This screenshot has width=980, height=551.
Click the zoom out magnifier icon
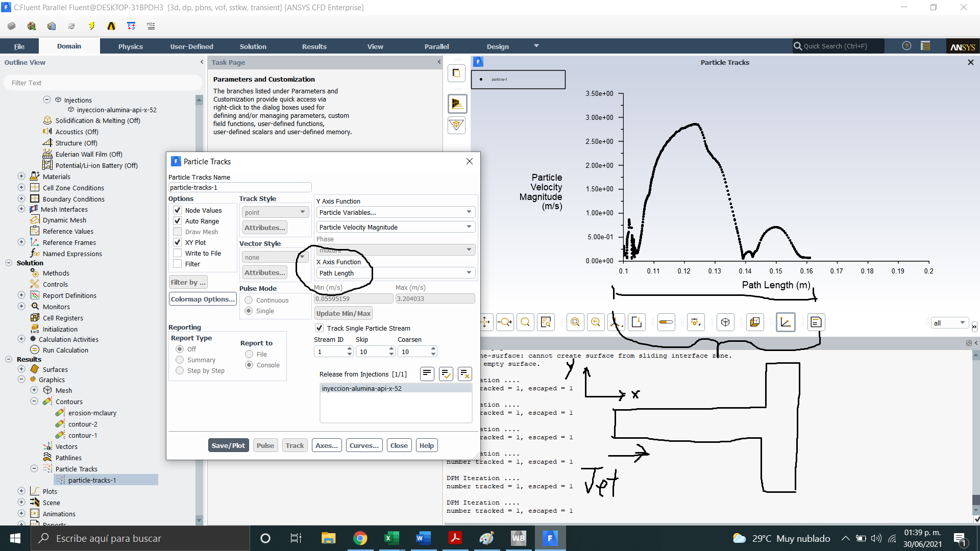click(x=595, y=322)
